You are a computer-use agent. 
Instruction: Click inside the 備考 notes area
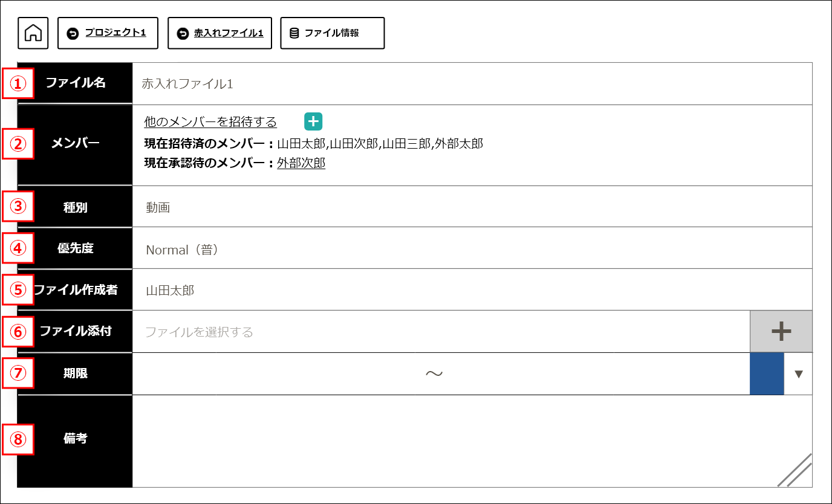(x=423, y=435)
